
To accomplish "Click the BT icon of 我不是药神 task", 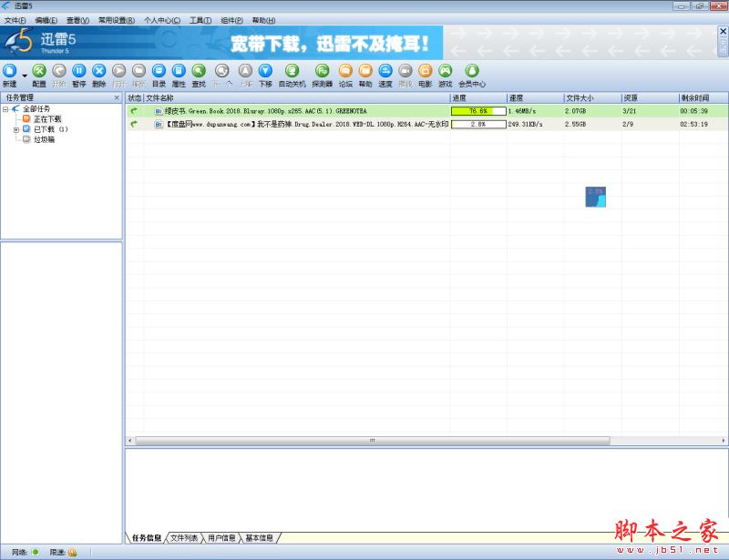I will (159, 124).
